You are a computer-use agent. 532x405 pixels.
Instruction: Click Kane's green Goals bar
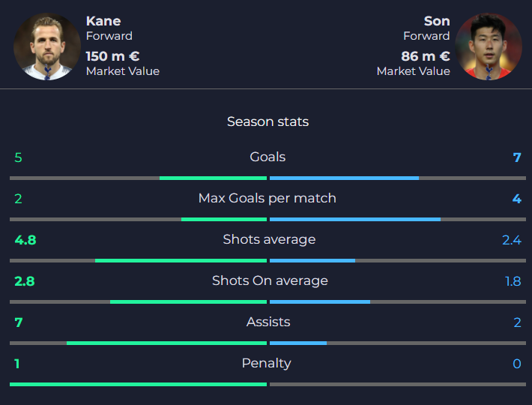point(213,178)
